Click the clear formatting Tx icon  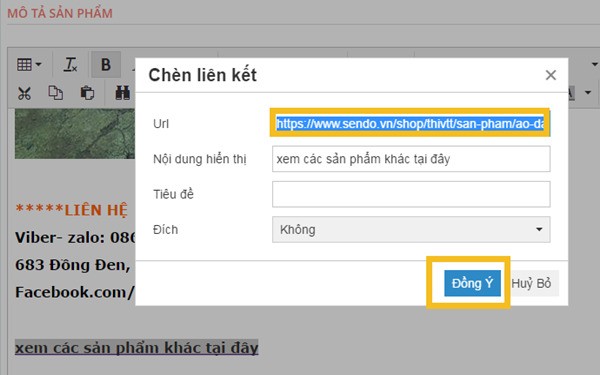tap(70, 65)
